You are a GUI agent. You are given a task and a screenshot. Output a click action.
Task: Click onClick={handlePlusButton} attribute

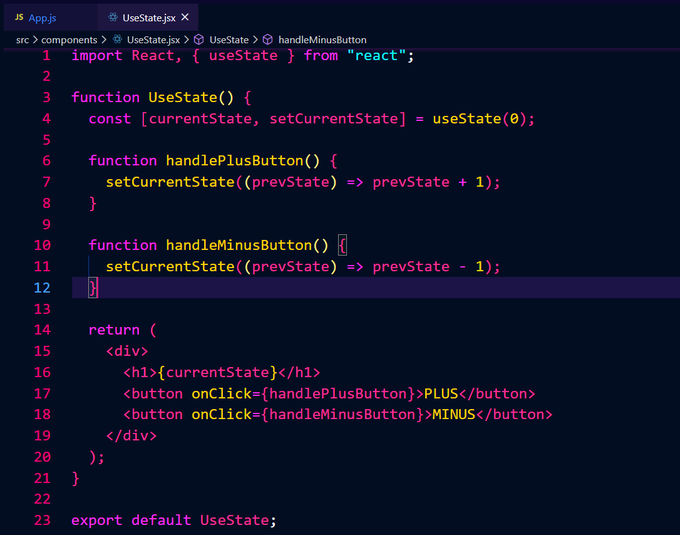tap(303, 394)
